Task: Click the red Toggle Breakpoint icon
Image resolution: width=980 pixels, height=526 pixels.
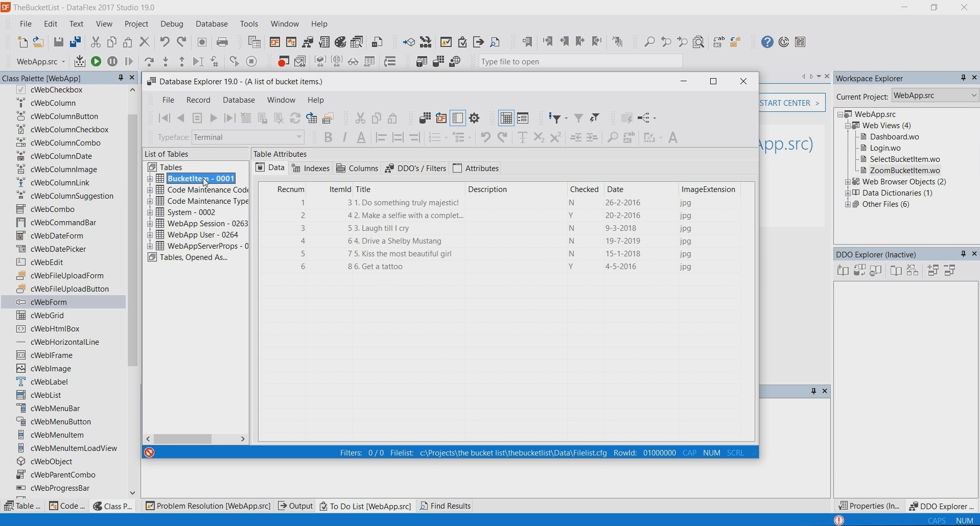Action: pos(284,62)
